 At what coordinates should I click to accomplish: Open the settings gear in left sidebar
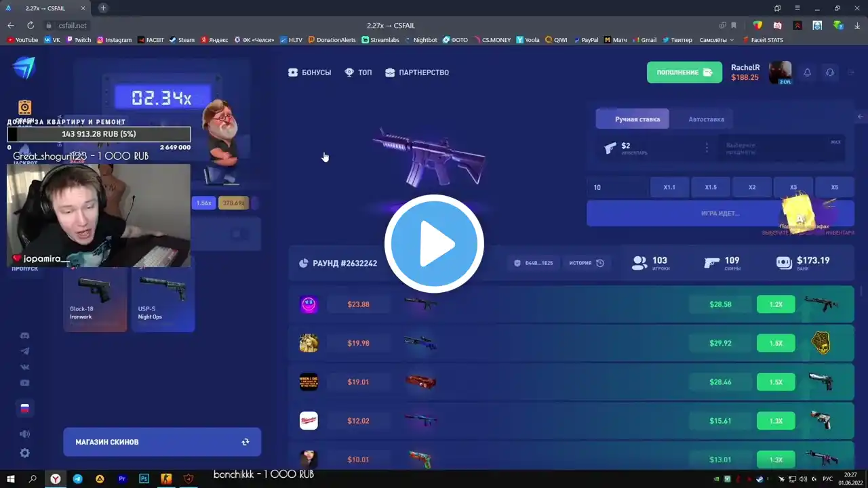[x=25, y=453]
